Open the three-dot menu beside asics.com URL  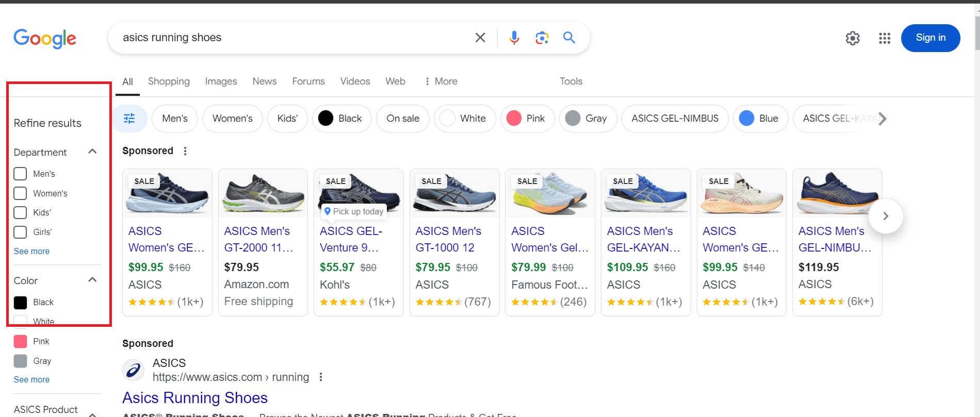tap(321, 377)
